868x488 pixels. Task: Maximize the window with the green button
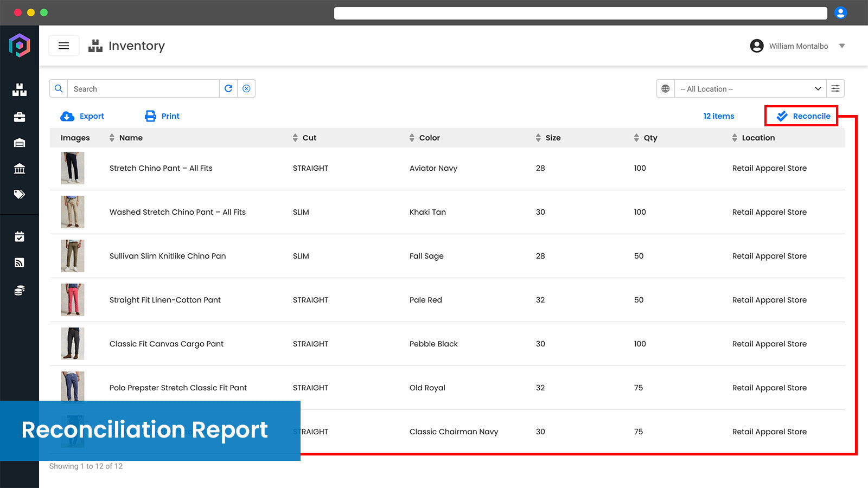[44, 12]
